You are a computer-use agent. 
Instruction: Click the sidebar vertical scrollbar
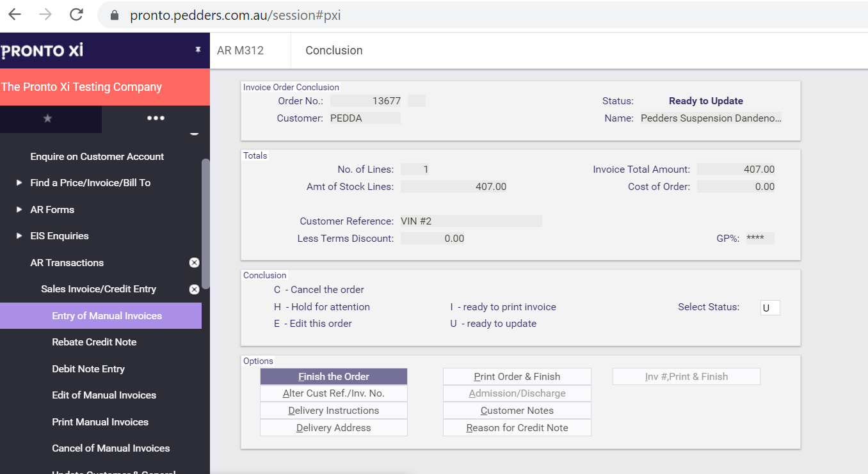click(205, 224)
